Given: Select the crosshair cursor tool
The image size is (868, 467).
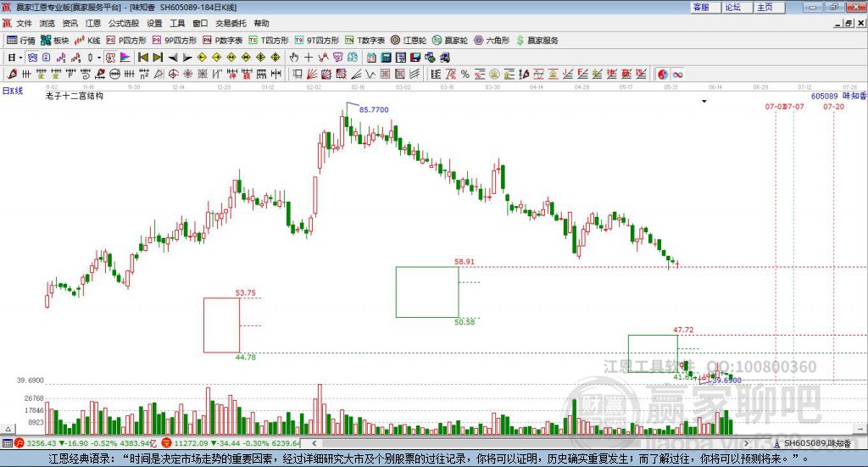Looking at the screenshot, I should click(309, 58).
